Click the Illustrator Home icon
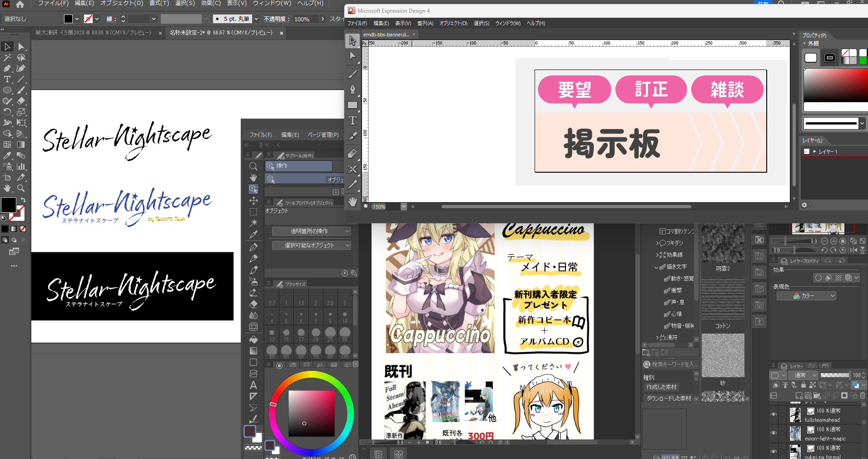This screenshot has height=459, width=868. coord(20,5)
